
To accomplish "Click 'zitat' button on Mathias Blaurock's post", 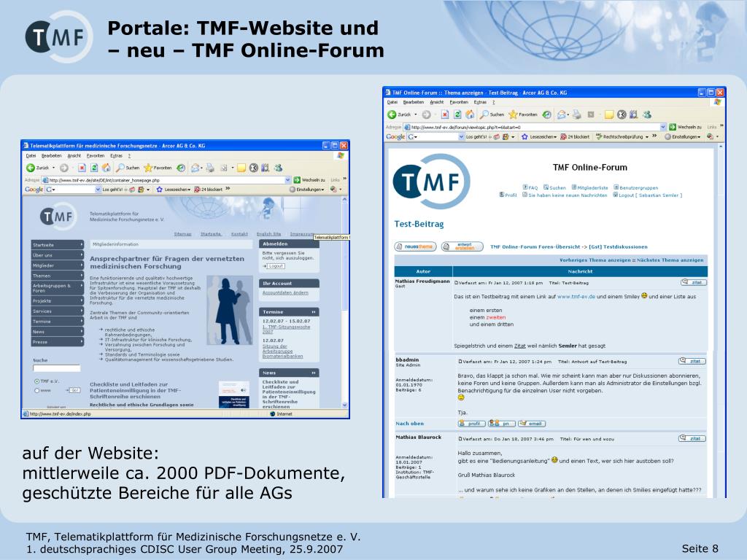I will pyautogui.click(x=692, y=438).
